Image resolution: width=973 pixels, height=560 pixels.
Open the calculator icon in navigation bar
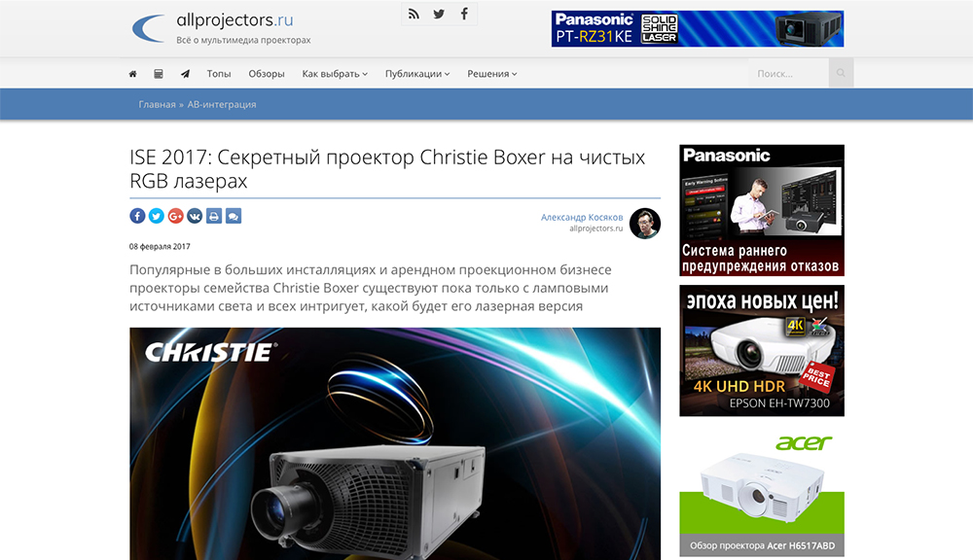click(x=159, y=74)
